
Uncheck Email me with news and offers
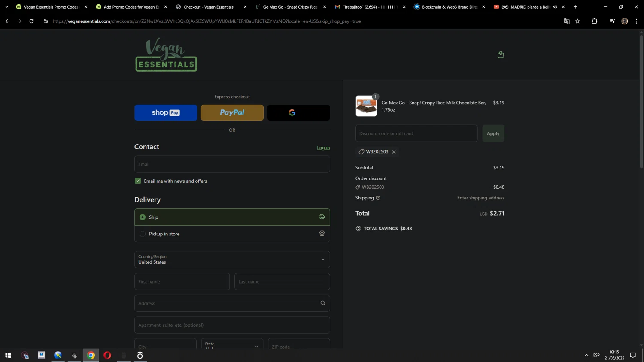(138, 181)
